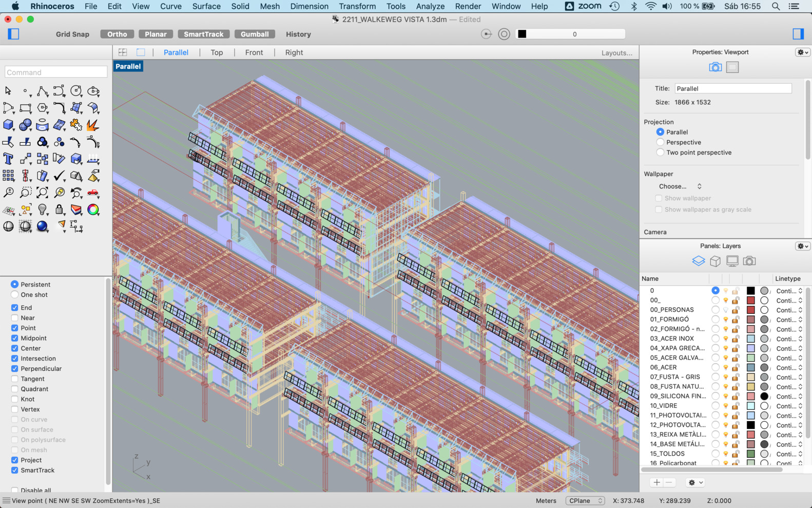
Task: Open the Layers panel gear menu
Action: pos(802,246)
